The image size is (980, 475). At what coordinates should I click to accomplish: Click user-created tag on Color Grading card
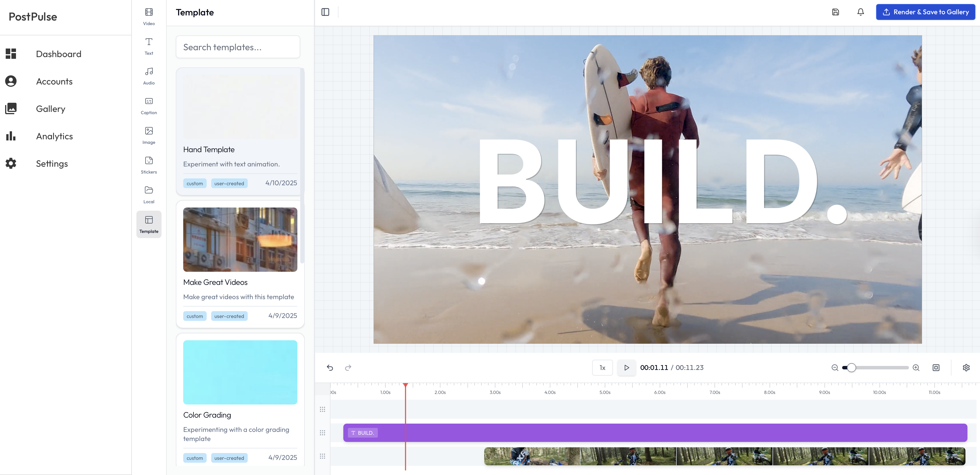coord(229,458)
